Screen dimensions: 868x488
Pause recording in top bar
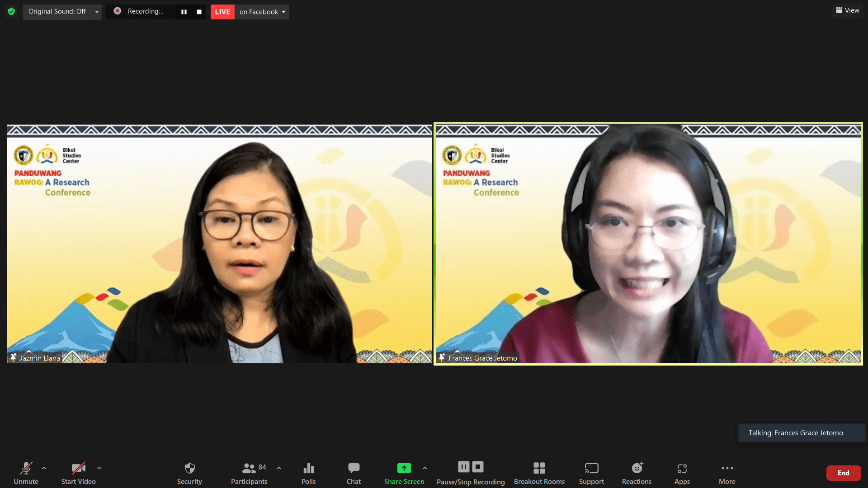184,12
